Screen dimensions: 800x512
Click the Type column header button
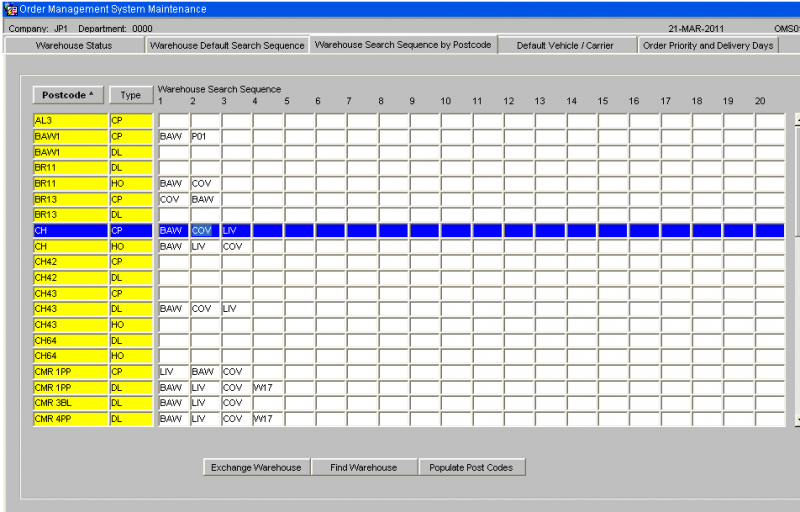pos(131,95)
